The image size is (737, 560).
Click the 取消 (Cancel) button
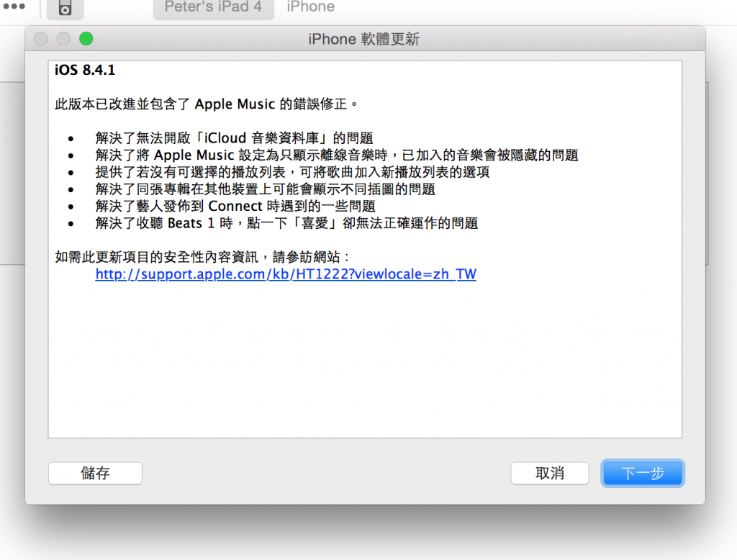(549, 473)
